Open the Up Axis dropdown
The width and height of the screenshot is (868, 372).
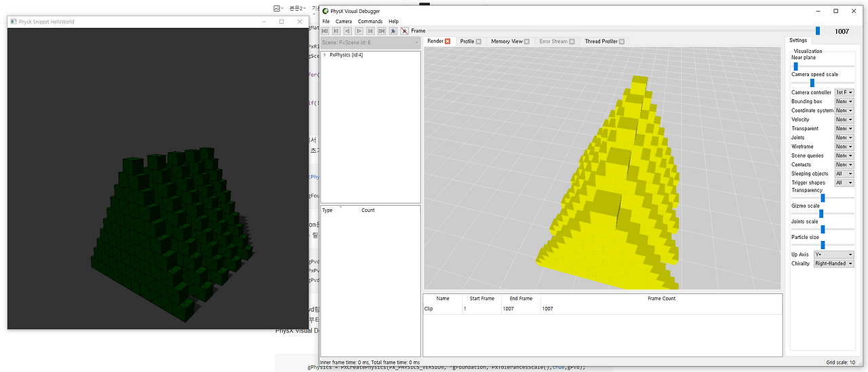(x=833, y=255)
